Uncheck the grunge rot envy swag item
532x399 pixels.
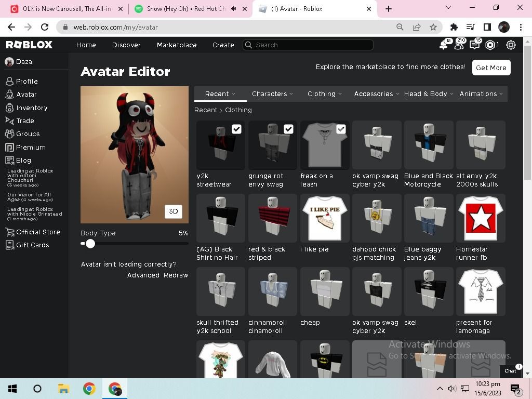289,129
